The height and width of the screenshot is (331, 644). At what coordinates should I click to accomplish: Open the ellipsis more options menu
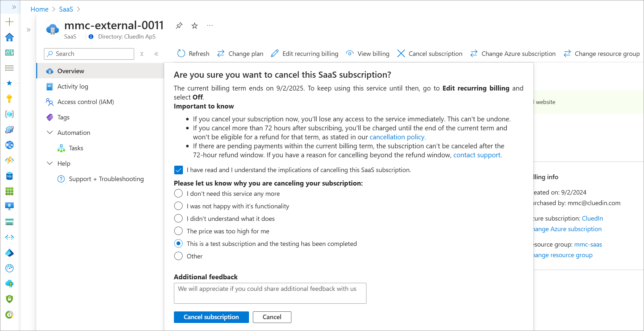click(x=210, y=25)
